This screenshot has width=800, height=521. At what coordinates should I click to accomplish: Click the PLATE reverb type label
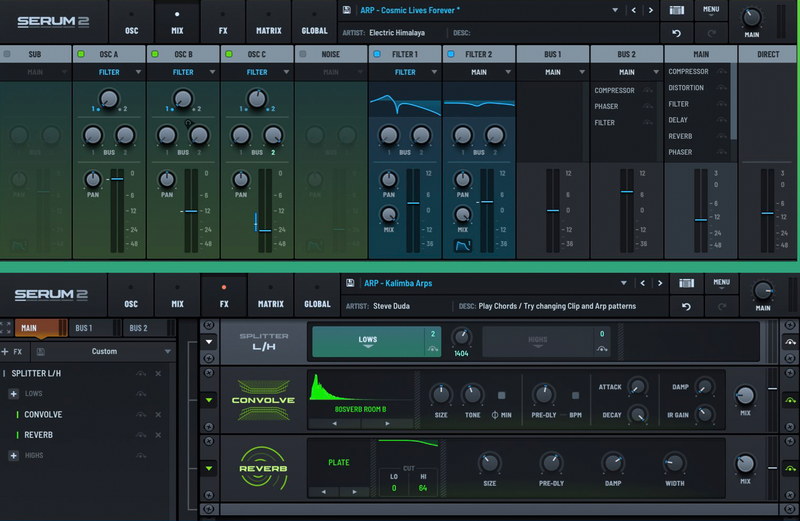tap(339, 463)
